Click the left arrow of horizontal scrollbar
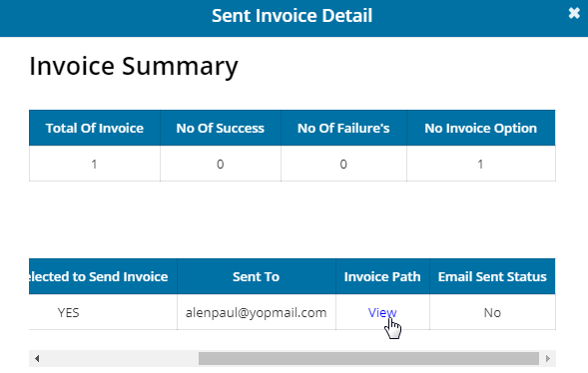This screenshot has width=588, height=373. pos(37,358)
